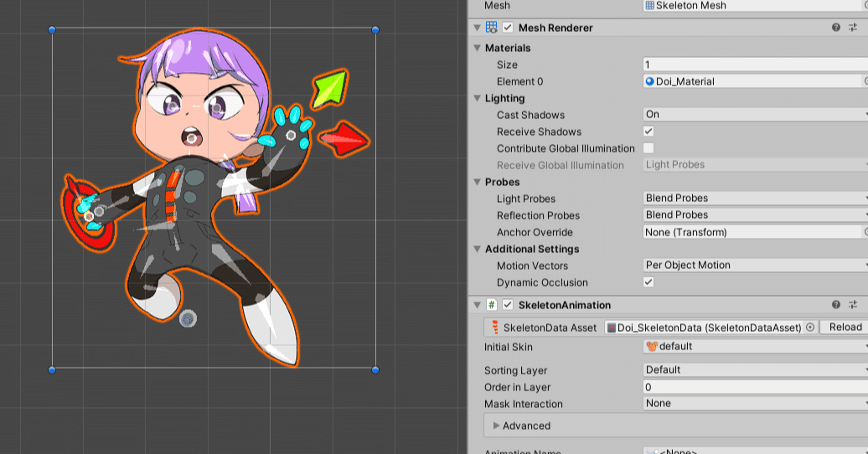
Task: Collapse the SkeletonAnimation component
Action: click(478, 305)
